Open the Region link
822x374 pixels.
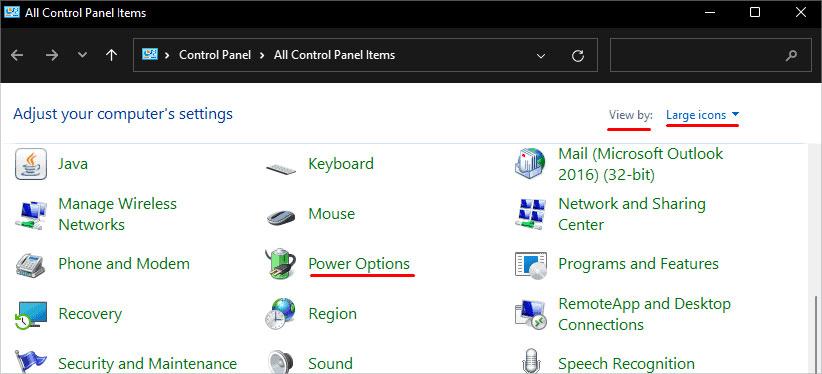[x=332, y=314]
